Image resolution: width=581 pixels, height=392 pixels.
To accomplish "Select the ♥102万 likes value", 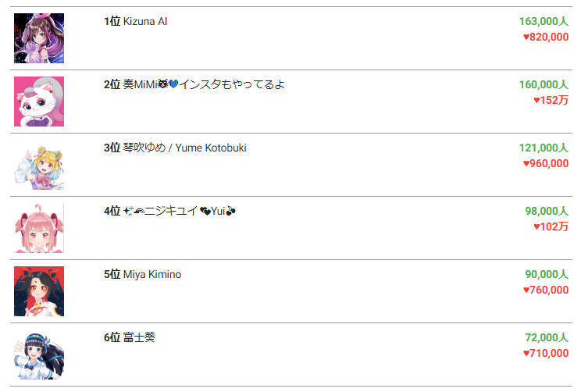I will (551, 226).
